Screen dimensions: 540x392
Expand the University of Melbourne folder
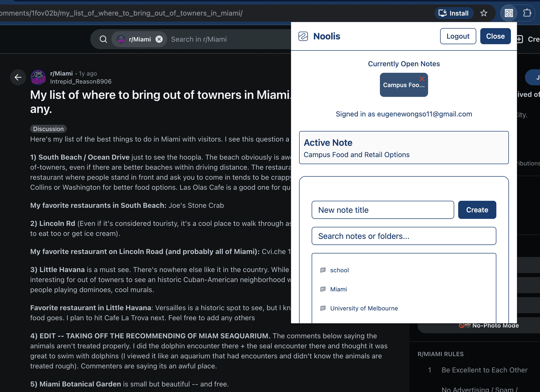[364, 308]
